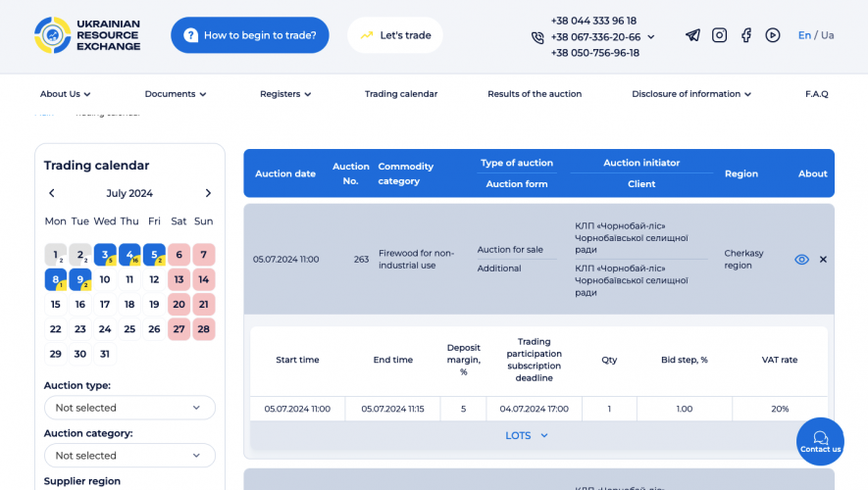Expand the LOTS section
Screen dimensions: 868x490
point(527,436)
